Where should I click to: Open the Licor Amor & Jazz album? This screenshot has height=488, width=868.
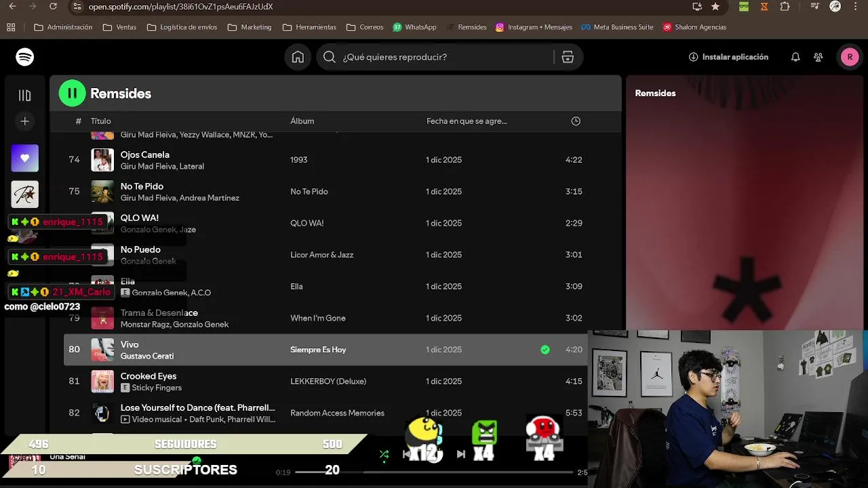322,255
